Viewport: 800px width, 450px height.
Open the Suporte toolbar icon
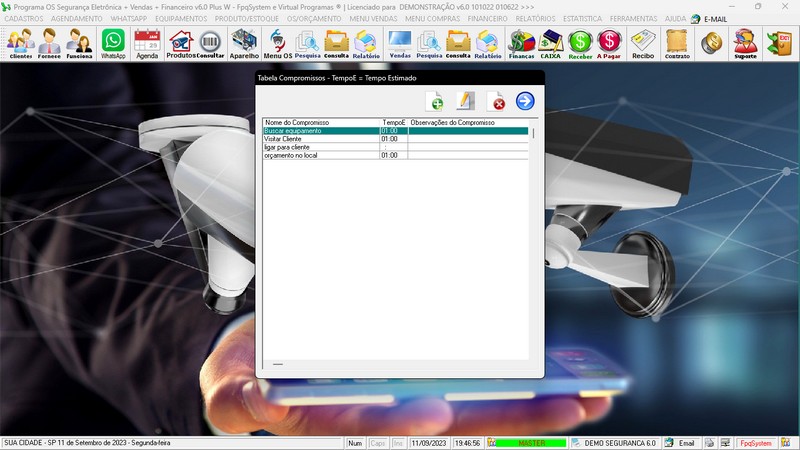point(745,44)
